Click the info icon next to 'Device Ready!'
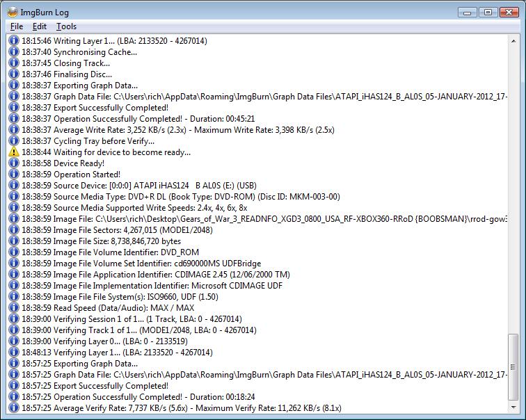The width and height of the screenshot is (526, 420). point(13,163)
